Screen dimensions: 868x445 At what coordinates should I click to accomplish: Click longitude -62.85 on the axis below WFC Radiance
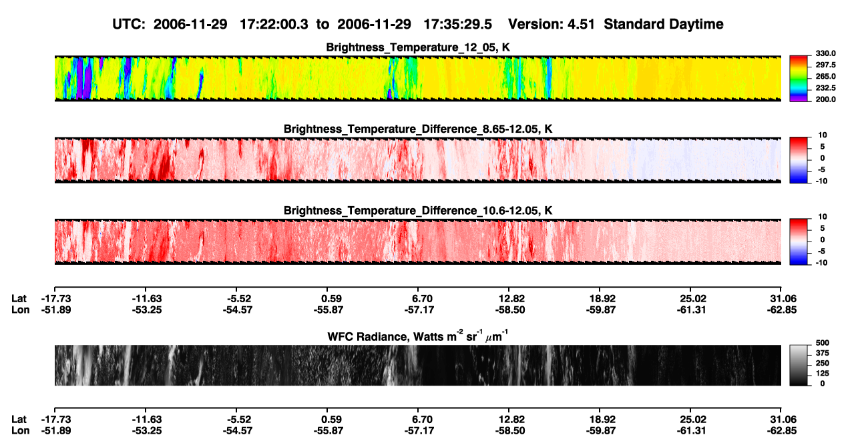781,430
